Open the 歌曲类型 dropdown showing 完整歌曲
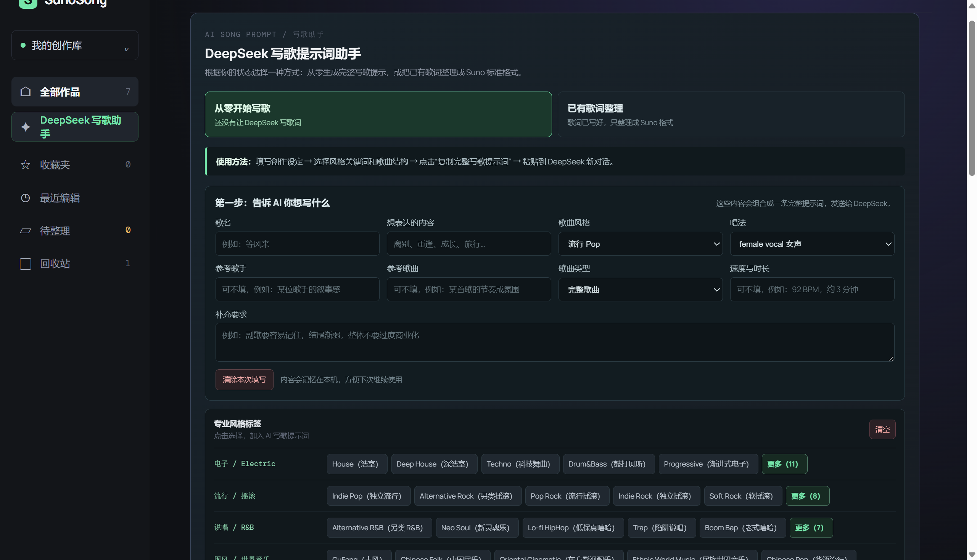 pyautogui.click(x=641, y=290)
